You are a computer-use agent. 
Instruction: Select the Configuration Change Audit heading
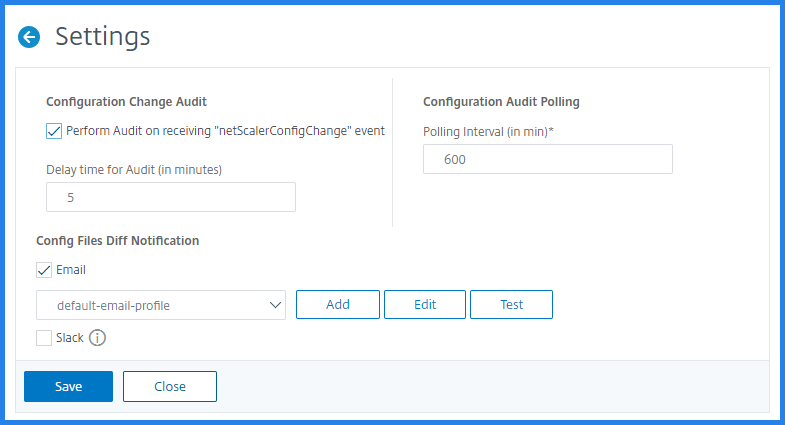(x=126, y=102)
